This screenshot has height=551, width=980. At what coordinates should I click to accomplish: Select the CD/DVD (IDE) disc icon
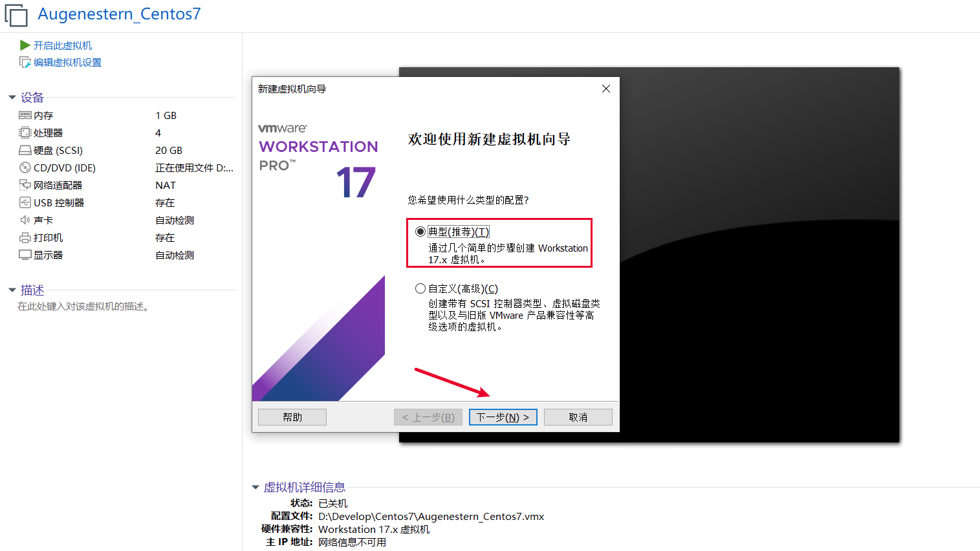[x=25, y=167]
